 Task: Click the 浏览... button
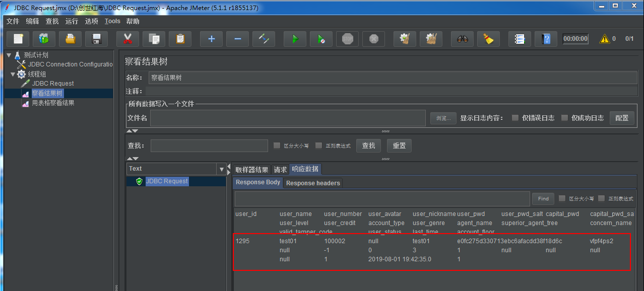[x=443, y=118]
